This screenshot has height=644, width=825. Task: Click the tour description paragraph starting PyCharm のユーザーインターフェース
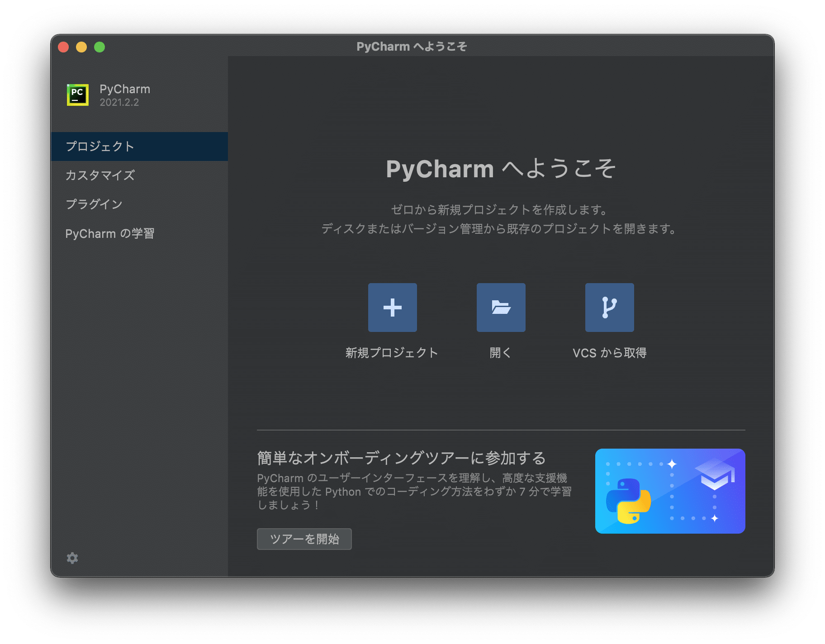pyautogui.click(x=414, y=492)
